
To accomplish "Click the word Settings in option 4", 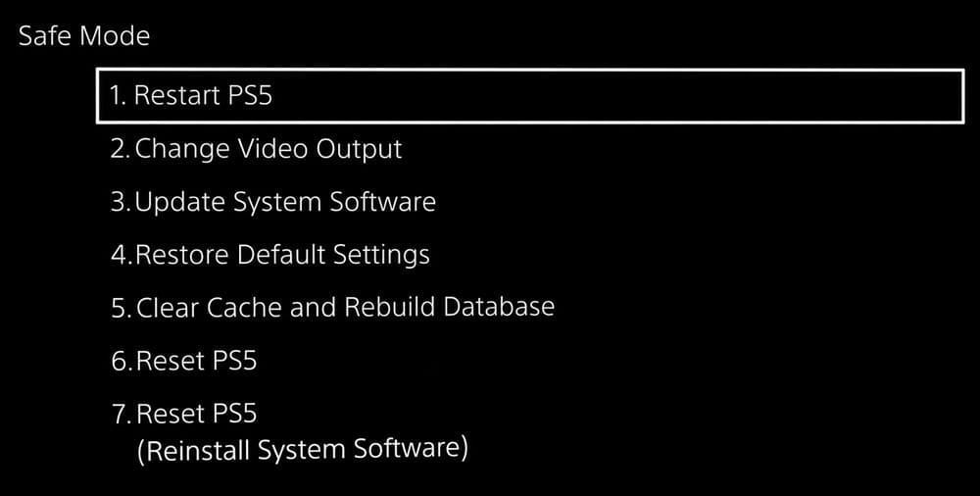I will [x=381, y=256].
